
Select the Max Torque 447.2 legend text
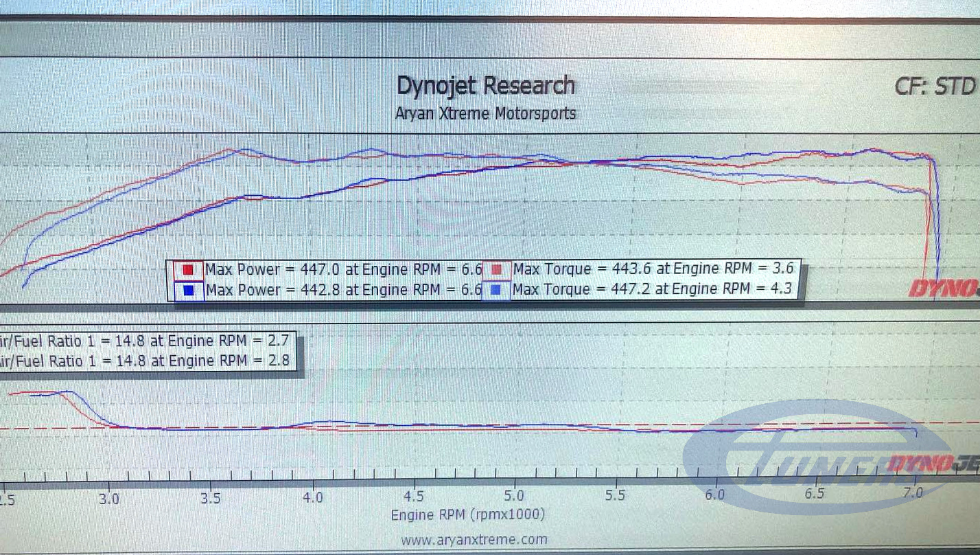(x=651, y=290)
